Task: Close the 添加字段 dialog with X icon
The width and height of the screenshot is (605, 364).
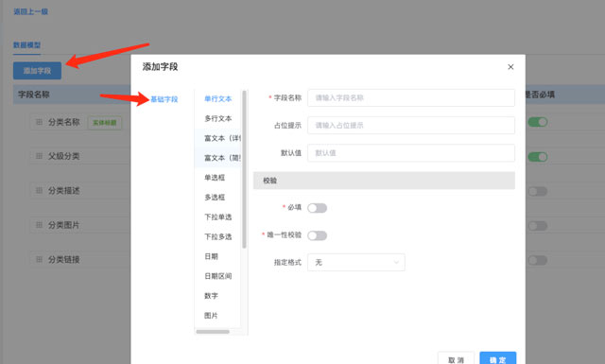Action: (x=510, y=67)
